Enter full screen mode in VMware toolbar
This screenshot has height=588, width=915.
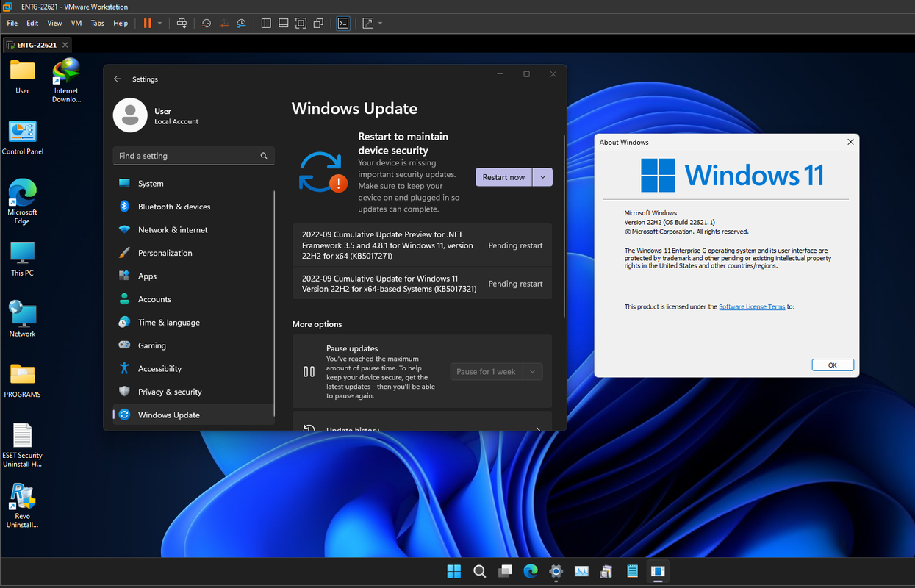301,23
